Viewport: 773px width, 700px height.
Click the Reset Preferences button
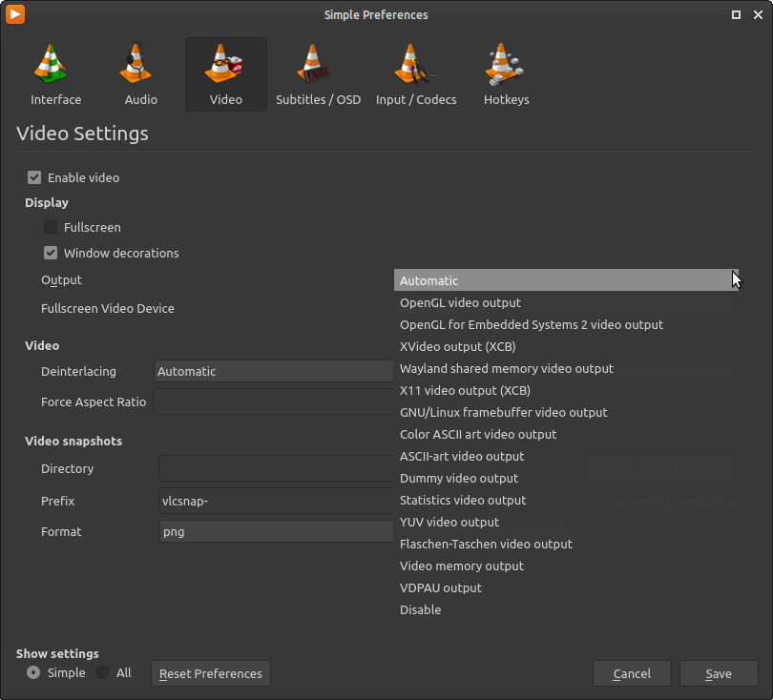coord(211,673)
